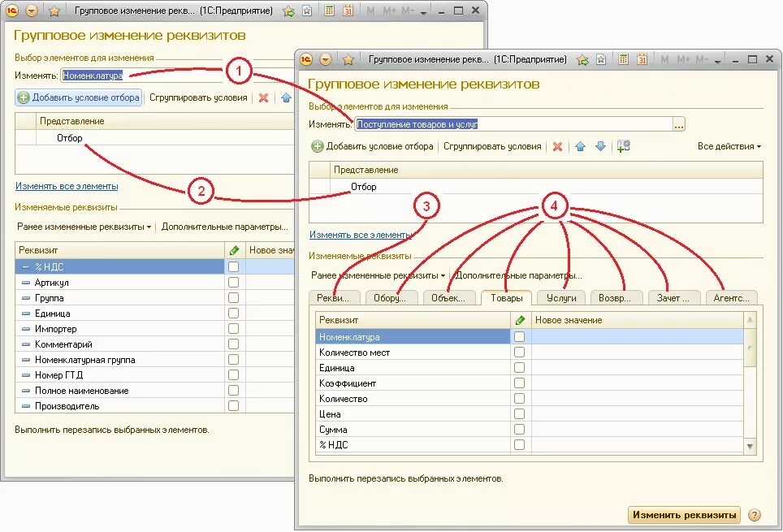This screenshot has height=532, width=783.
Task: Check the Количество мест checkbox
Action: click(519, 353)
